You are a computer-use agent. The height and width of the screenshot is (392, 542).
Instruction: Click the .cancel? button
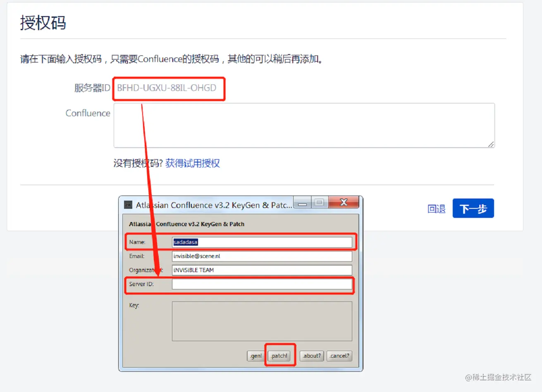(x=339, y=356)
